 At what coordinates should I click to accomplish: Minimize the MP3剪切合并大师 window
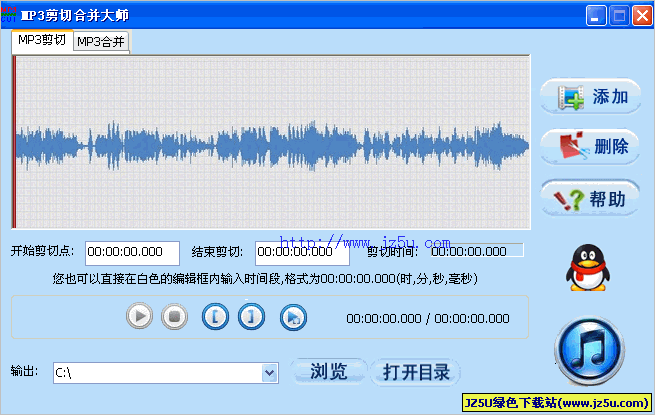pyautogui.click(x=596, y=16)
